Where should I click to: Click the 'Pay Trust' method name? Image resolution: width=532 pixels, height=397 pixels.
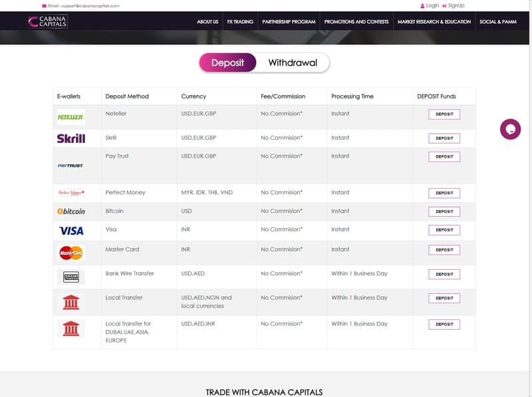(x=117, y=156)
